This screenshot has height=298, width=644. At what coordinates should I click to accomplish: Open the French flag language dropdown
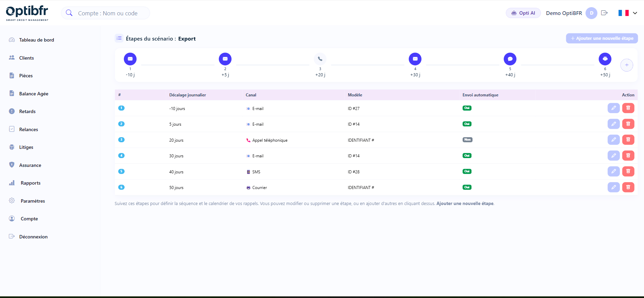627,13
